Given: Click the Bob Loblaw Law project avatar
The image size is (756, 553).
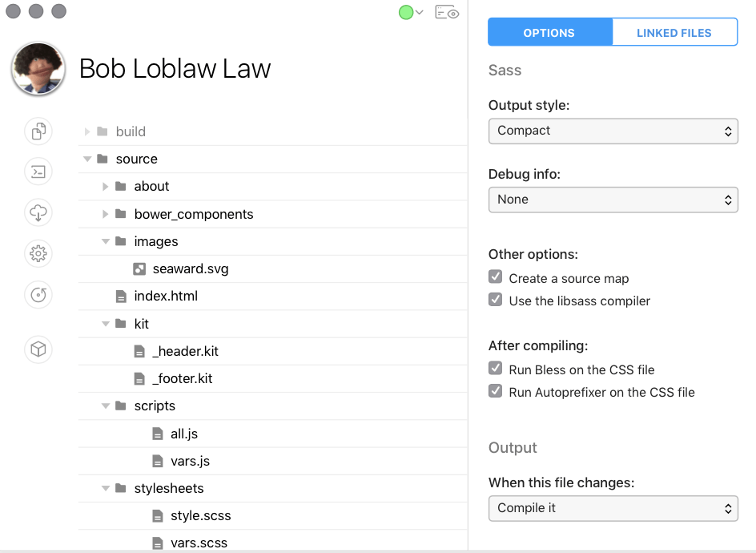Looking at the screenshot, I should coord(38,68).
